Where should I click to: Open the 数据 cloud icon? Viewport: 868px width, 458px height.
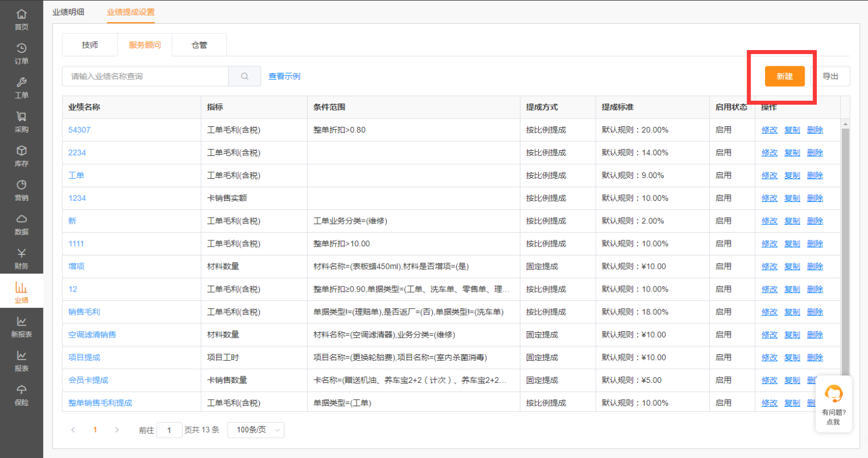click(22, 219)
